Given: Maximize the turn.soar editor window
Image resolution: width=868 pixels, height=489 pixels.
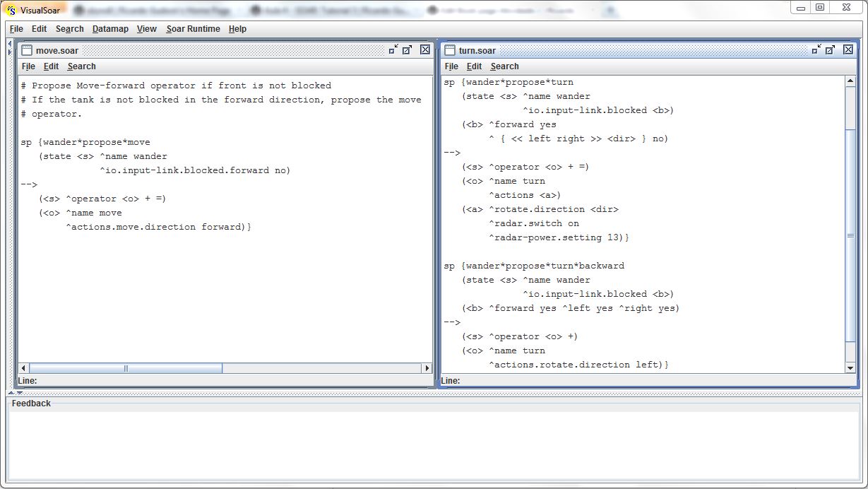Looking at the screenshot, I should (x=831, y=49).
